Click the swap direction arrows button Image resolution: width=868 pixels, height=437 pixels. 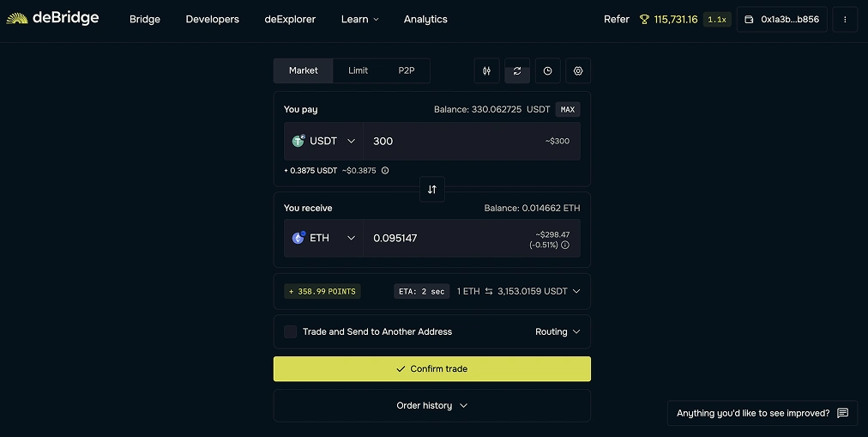click(431, 190)
